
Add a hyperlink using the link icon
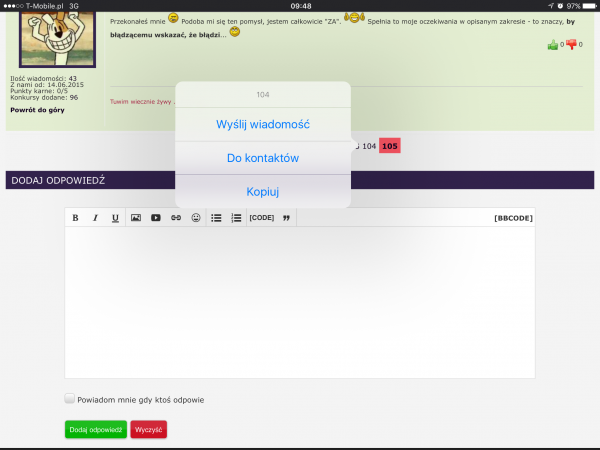tap(175, 218)
